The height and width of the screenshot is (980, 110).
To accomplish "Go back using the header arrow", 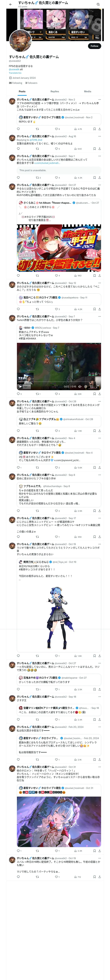I will 11,4.
